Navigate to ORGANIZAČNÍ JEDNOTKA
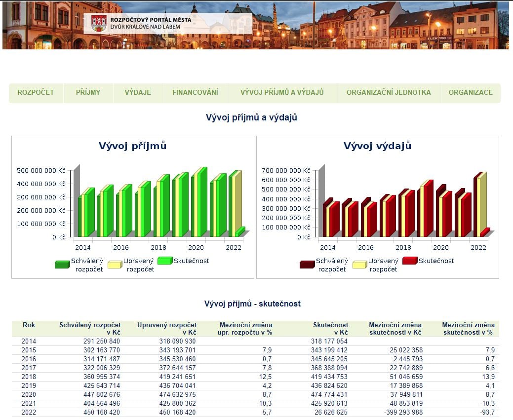The width and height of the screenshot is (513, 420). (389, 93)
